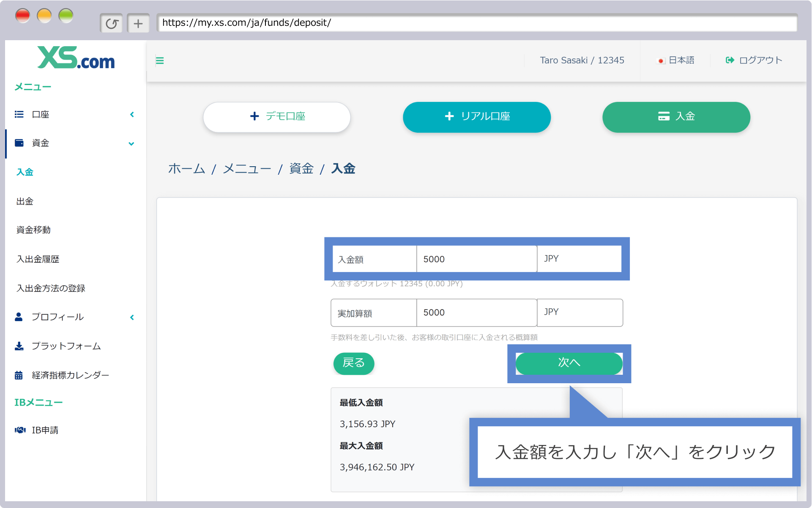Open the 日本語 language selector
Screen dimensions: 812x508
675,60
